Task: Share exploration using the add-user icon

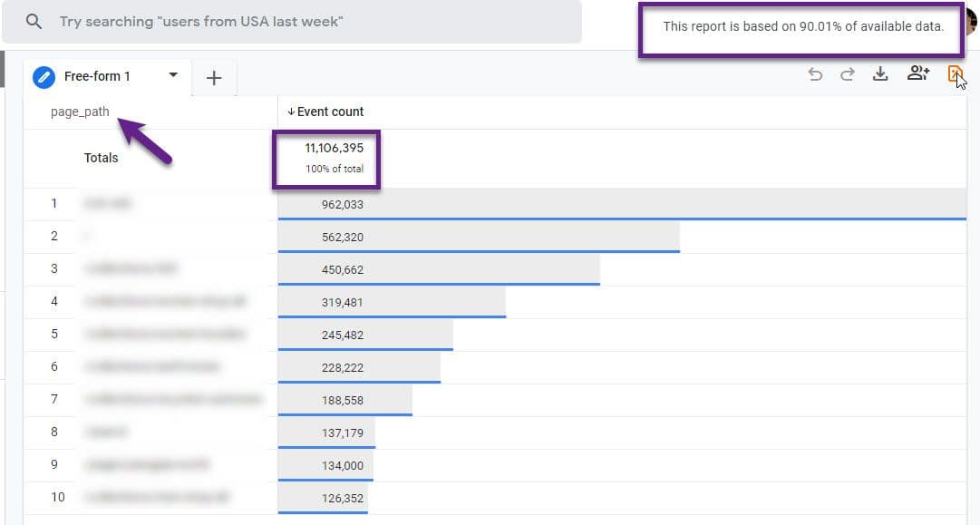Action: click(x=917, y=75)
